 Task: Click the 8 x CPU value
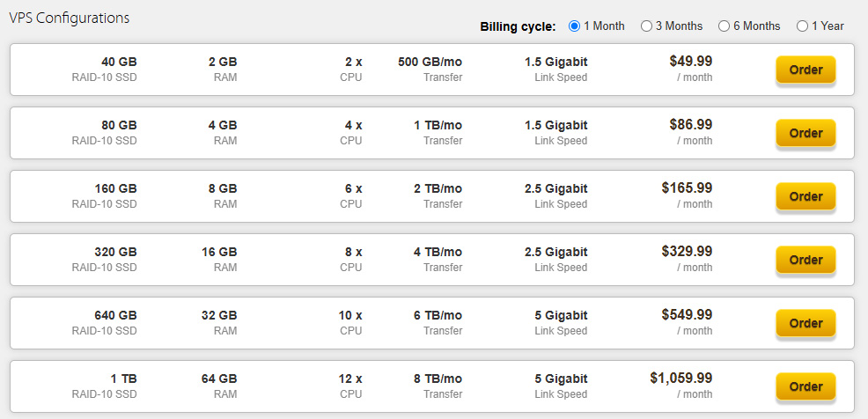click(354, 252)
